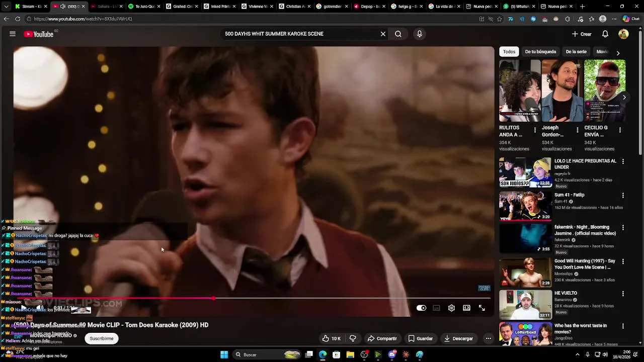Open the YouTube guide hamburger menu
The height and width of the screenshot is (362, 644).
coord(13,34)
